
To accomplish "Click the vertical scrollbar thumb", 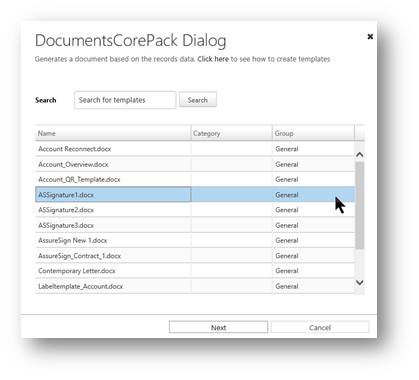I will click(x=360, y=205).
